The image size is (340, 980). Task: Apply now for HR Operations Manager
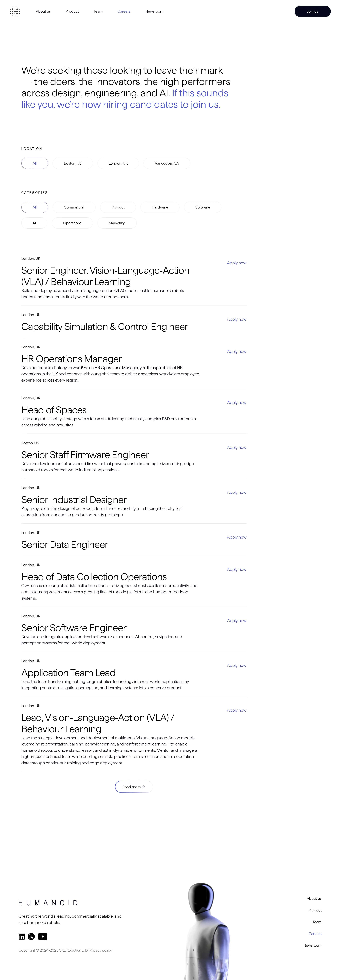pos(236,352)
